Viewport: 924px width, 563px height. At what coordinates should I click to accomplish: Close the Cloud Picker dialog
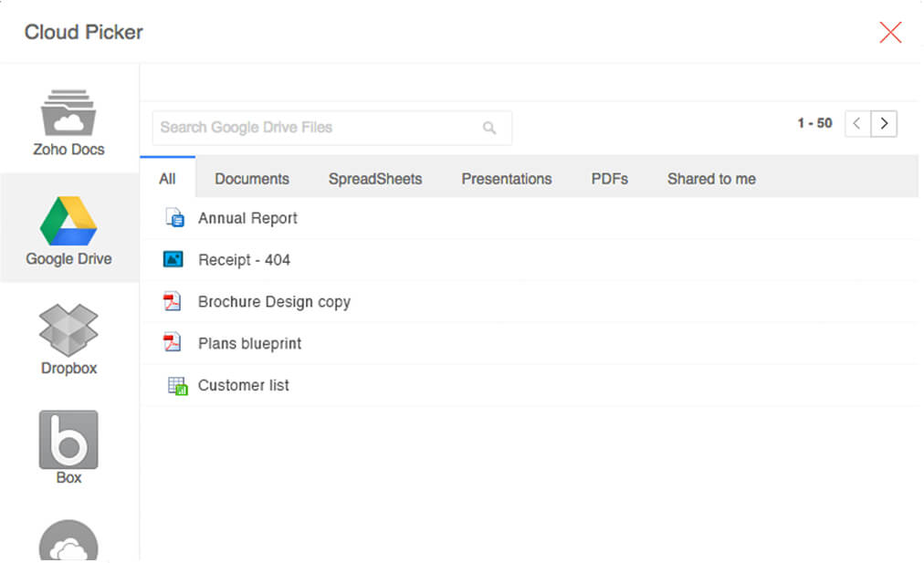890,33
